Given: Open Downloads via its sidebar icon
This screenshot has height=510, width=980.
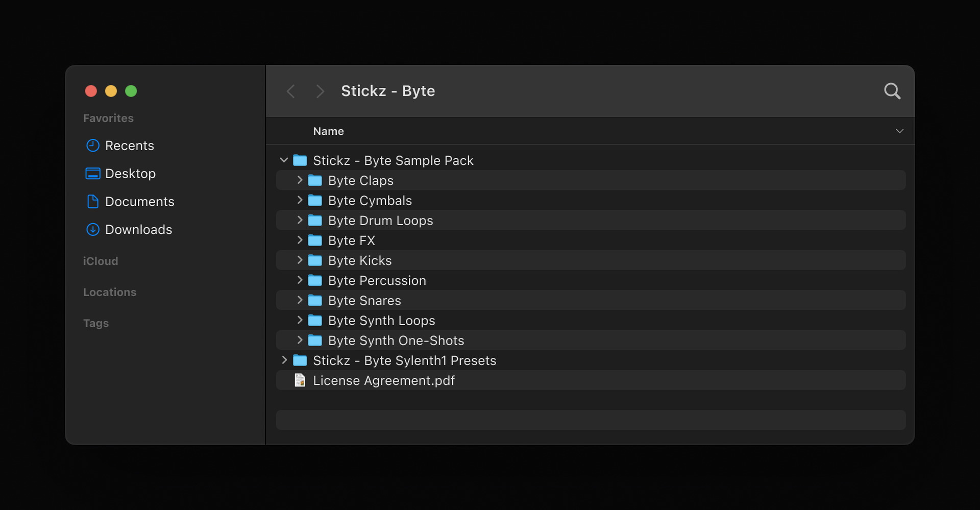Looking at the screenshot, I should pos(92,230).
